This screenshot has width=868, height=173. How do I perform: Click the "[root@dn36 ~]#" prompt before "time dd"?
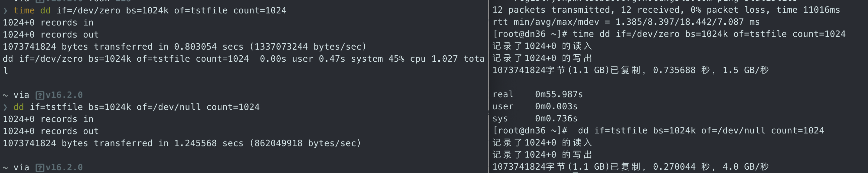pyautogui.click(x=530, y=34)
